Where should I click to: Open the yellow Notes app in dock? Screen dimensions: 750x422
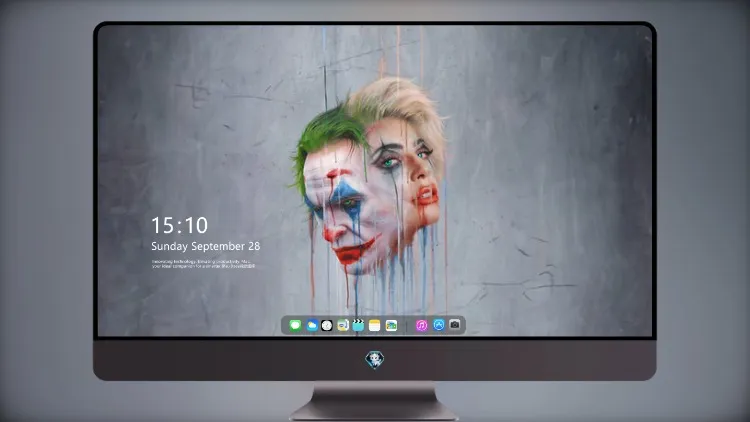click(375, 325)
